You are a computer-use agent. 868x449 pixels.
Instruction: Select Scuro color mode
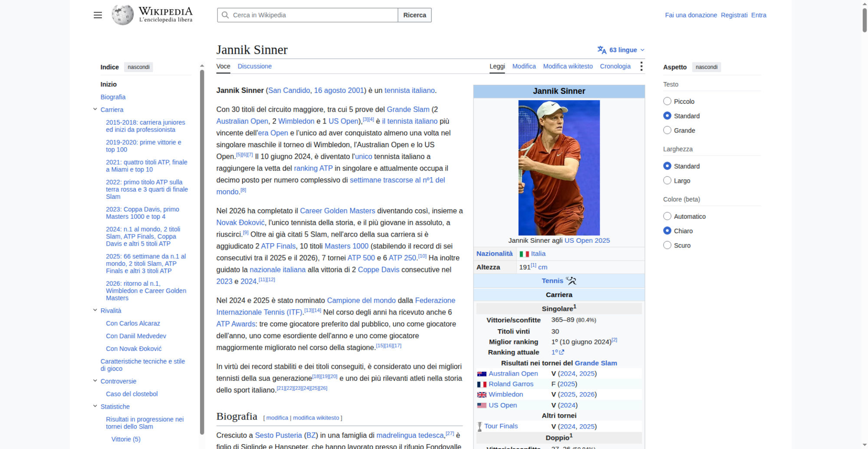point(667,245)
